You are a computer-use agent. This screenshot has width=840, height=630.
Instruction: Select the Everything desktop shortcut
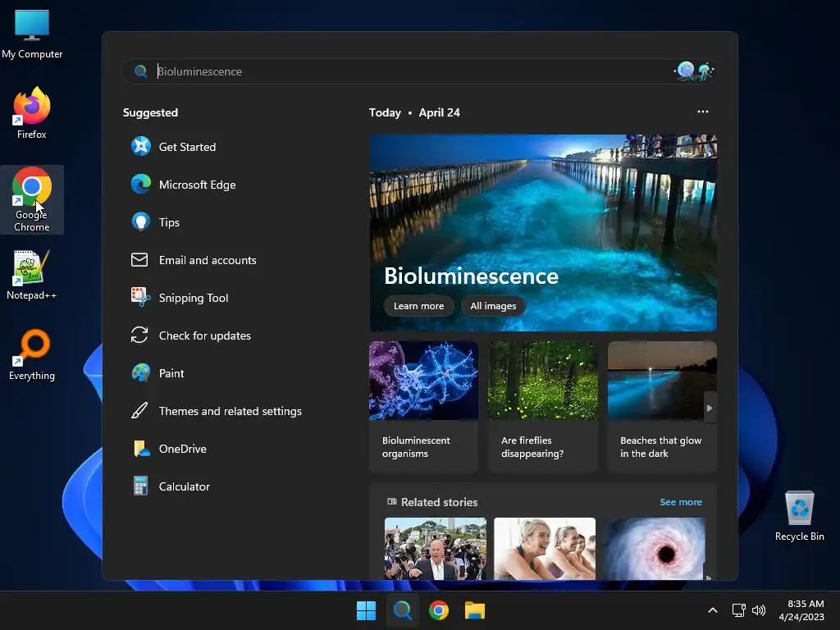32,354
